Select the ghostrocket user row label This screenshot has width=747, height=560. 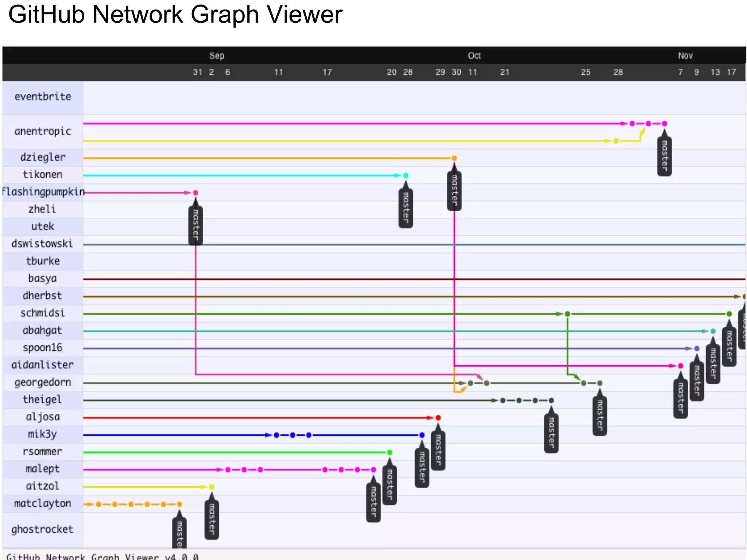[43, 529]
